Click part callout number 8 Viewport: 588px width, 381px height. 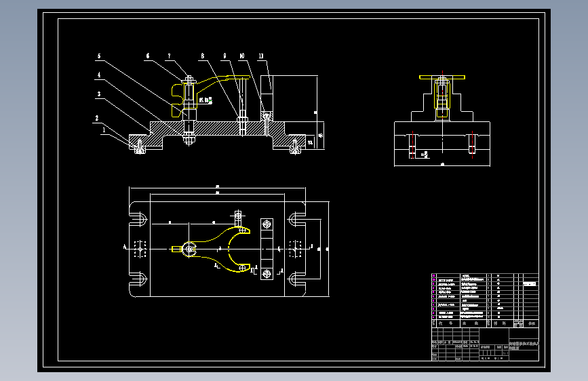pos(203,56)
